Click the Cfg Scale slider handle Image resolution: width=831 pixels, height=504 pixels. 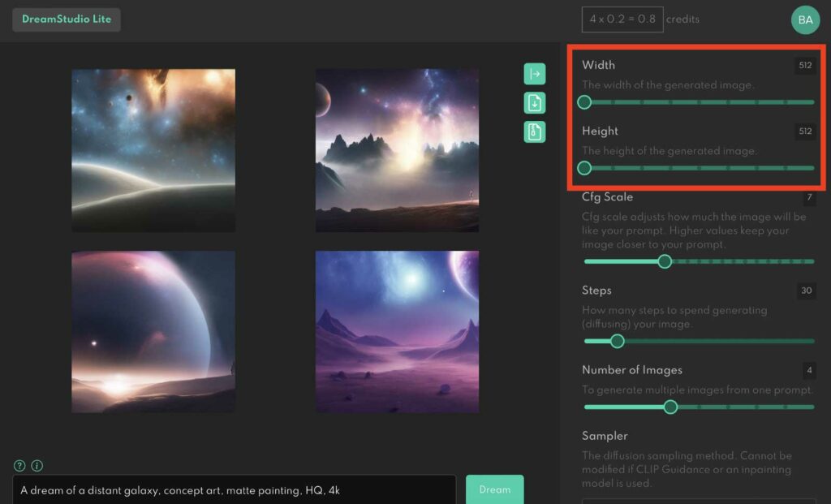665,261
